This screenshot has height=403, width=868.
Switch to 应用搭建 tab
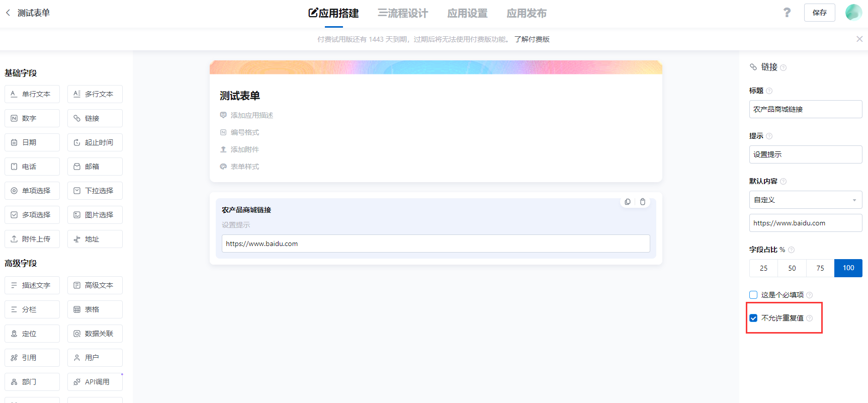[333, 13]
